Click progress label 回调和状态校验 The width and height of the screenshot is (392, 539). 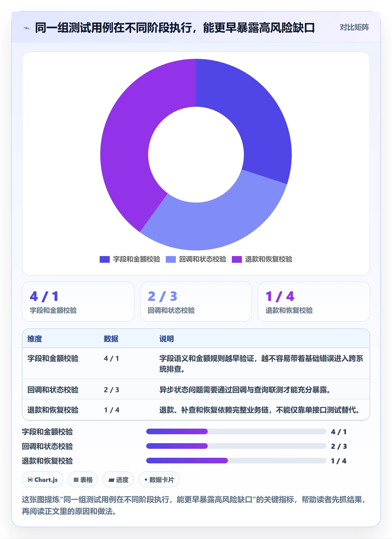[x=47, y=446]
